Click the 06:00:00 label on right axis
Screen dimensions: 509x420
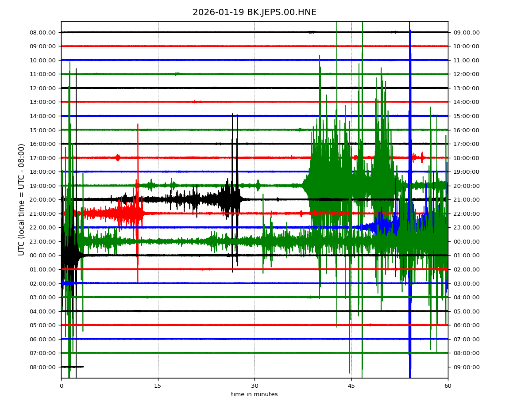pos(466,325)
